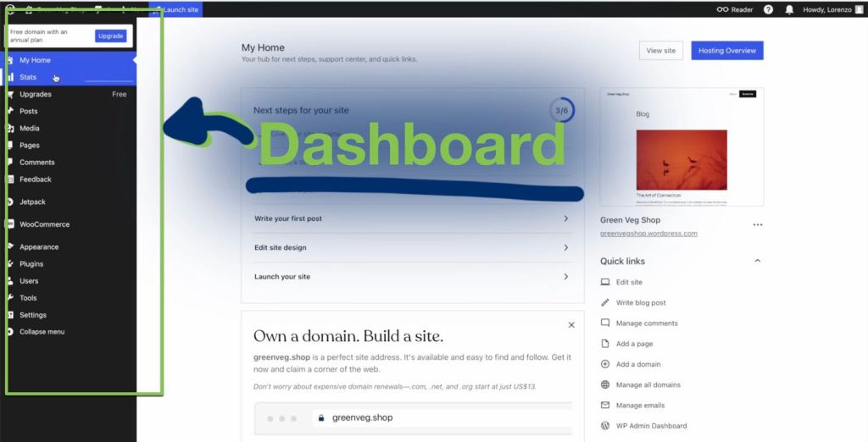Collapse the Quick links section

pyautogui.click(x=757, y=261)
